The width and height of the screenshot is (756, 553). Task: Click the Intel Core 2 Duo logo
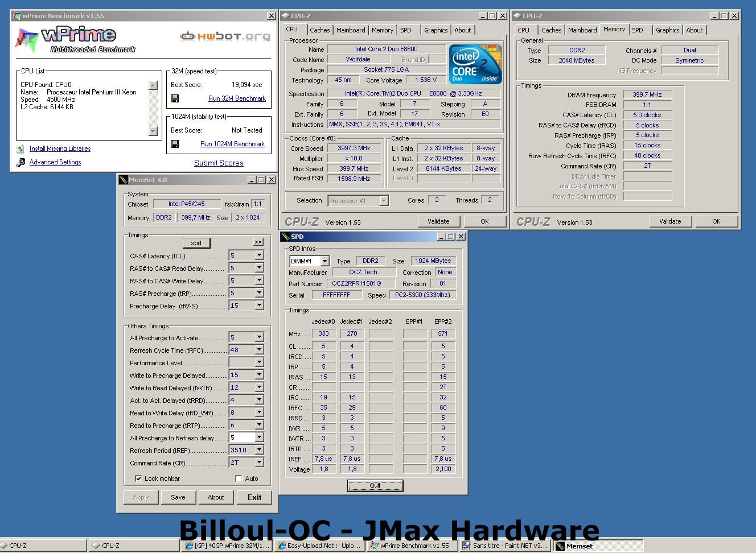tap(475, 64)
